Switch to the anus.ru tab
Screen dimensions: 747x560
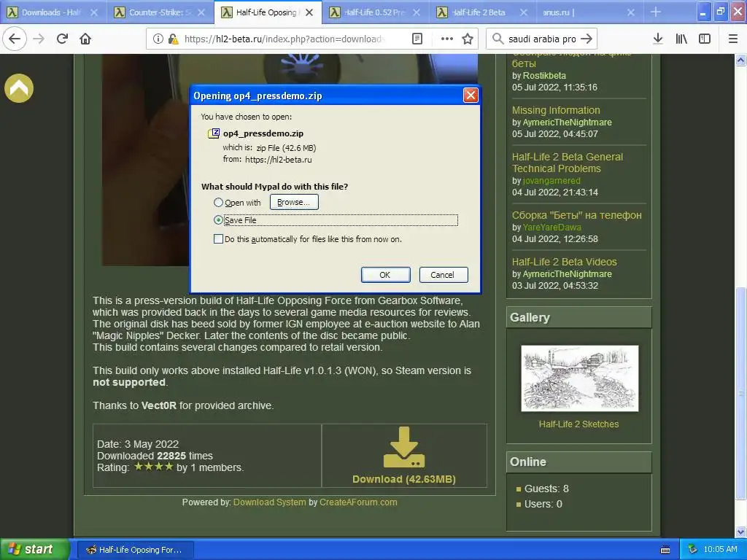(589, 12)
